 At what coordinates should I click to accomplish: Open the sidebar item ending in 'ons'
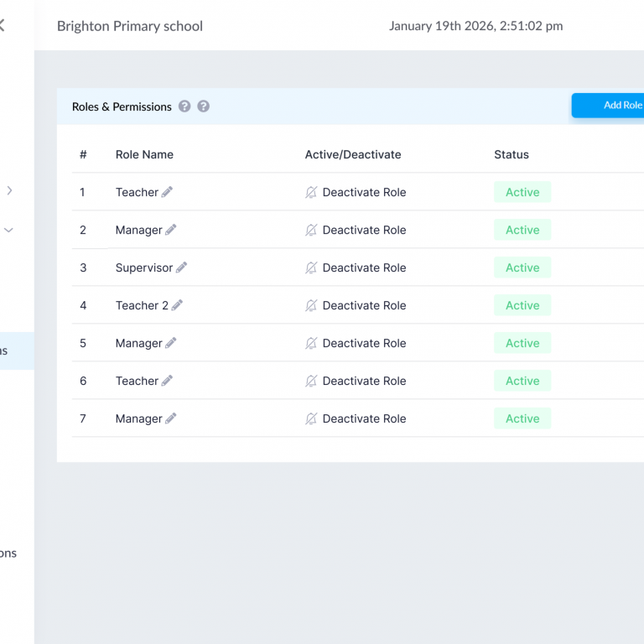(x=8, y=553)
